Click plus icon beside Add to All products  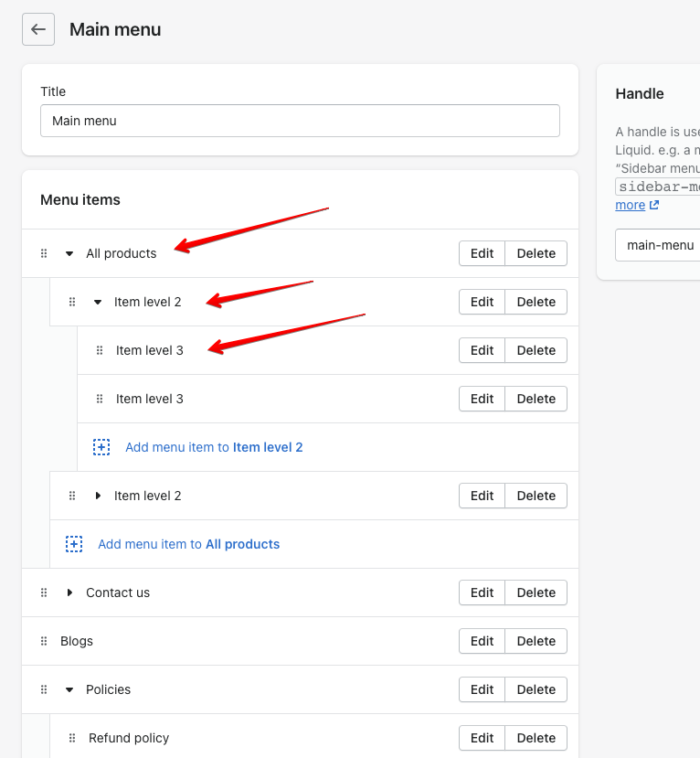[x=74, y=544]
